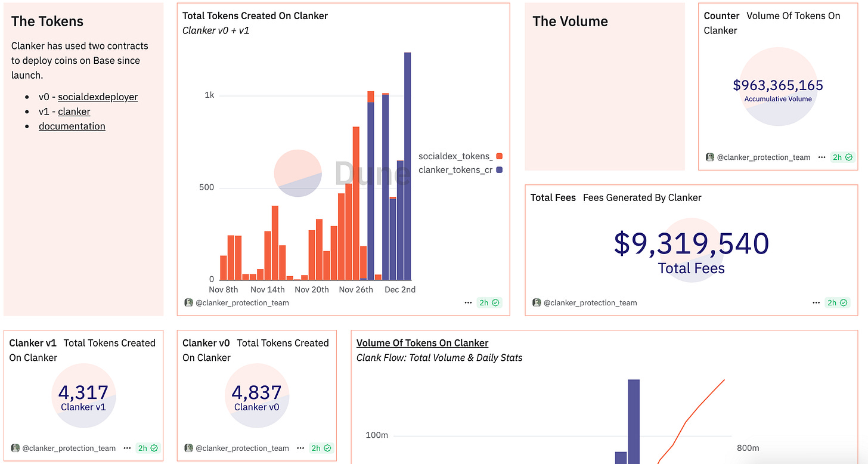The height and width of the screenshot is (464, 868).
Task: Click the Clank Flow: Total Volume & Daily Stats subtitle
Action: click(x=439, y=358)
